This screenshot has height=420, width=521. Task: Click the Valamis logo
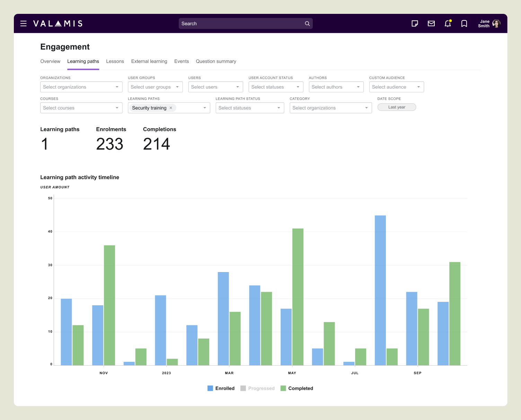pos(58,24)
